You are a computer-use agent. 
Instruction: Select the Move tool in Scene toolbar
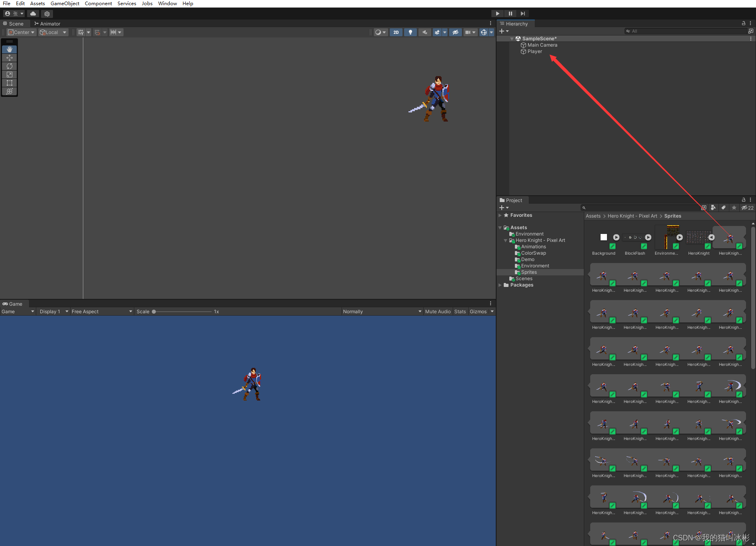(x=10, y=58)
